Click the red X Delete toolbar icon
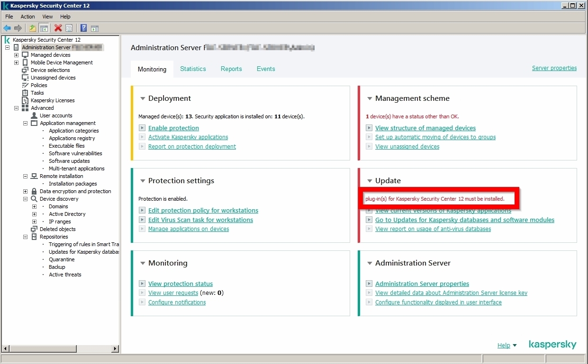 point(58,28)
